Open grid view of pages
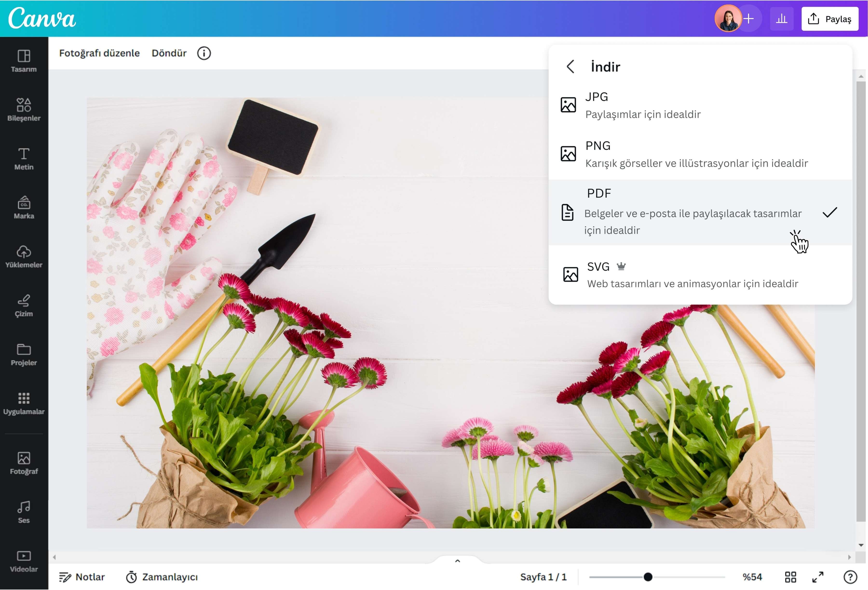This screenshot has height=590, width=868. pyautogui.click(x=790, y=577)
